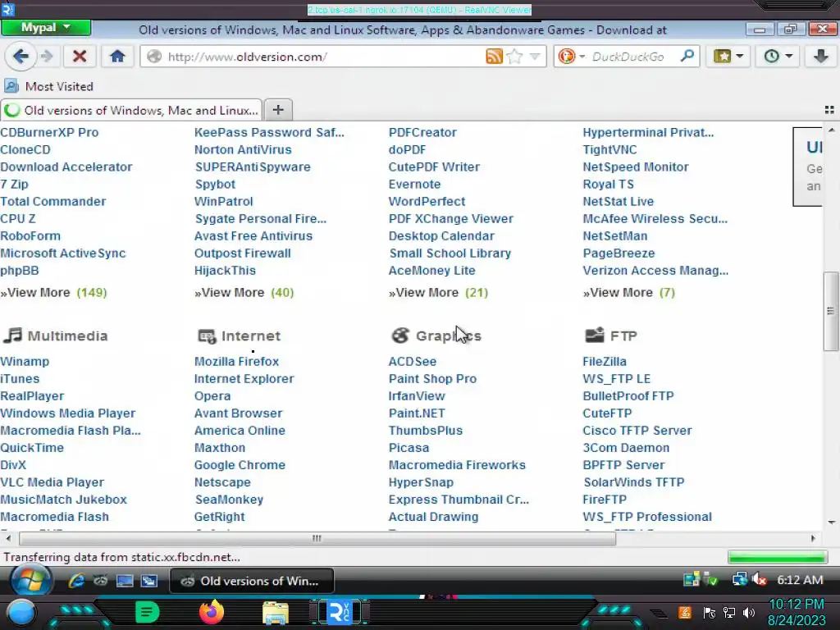Image resolution: width=840 pixels, height=630 pixels.
Task: Launch Internet Explorer from quick launch
Action: (x=76, y=581)
